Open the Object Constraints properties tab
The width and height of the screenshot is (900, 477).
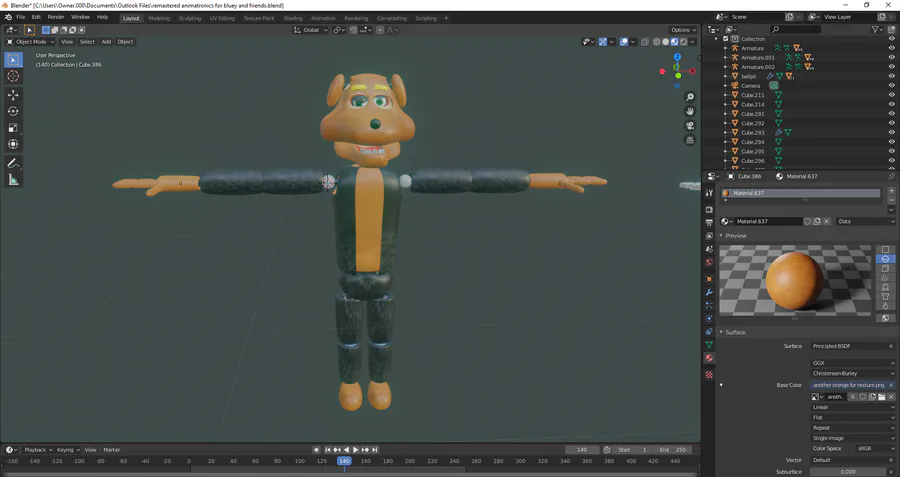coord(709,332)
